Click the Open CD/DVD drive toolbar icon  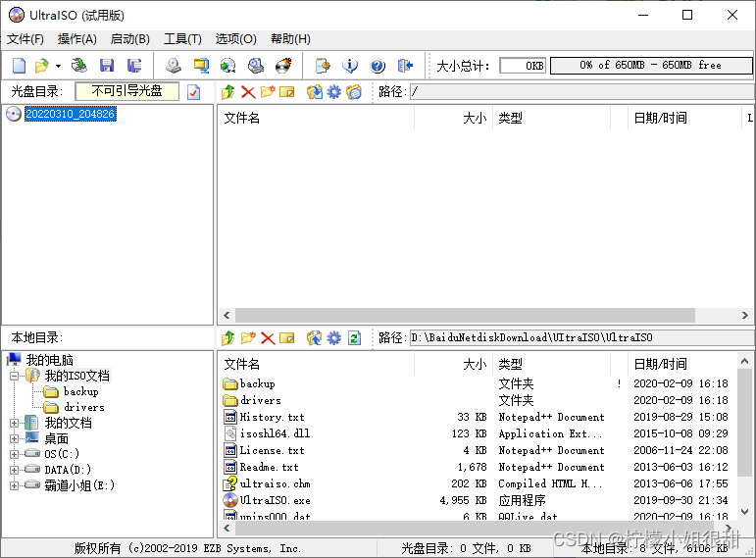(79, 66)
